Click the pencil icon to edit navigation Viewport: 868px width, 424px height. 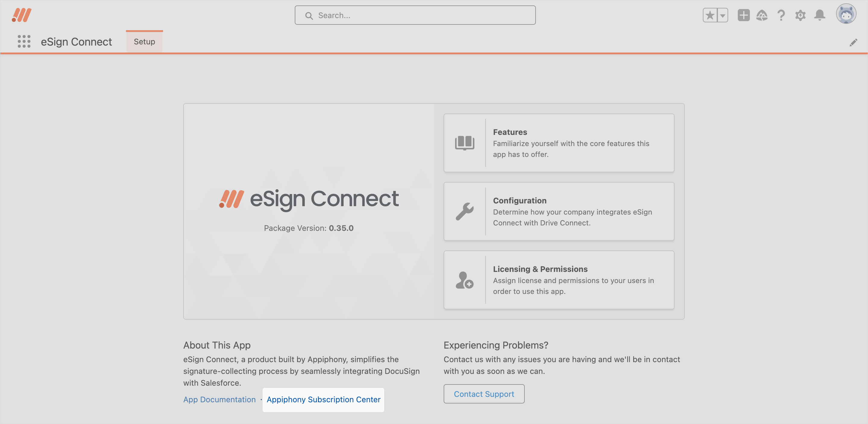853,43
